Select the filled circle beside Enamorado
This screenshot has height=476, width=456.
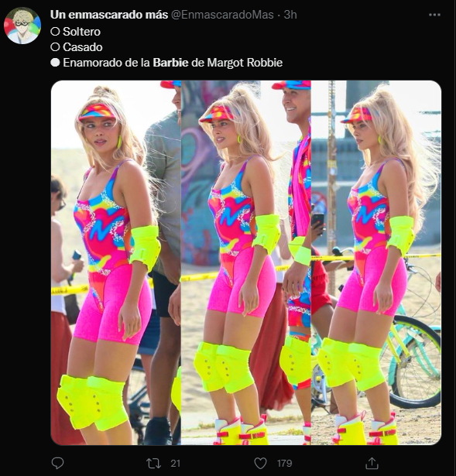click(x=55, y=63)
